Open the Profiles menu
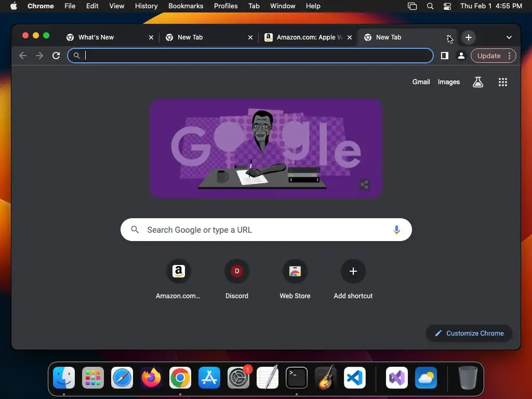The width and height of the screenshot is (532, 399). tap(225, 6)
